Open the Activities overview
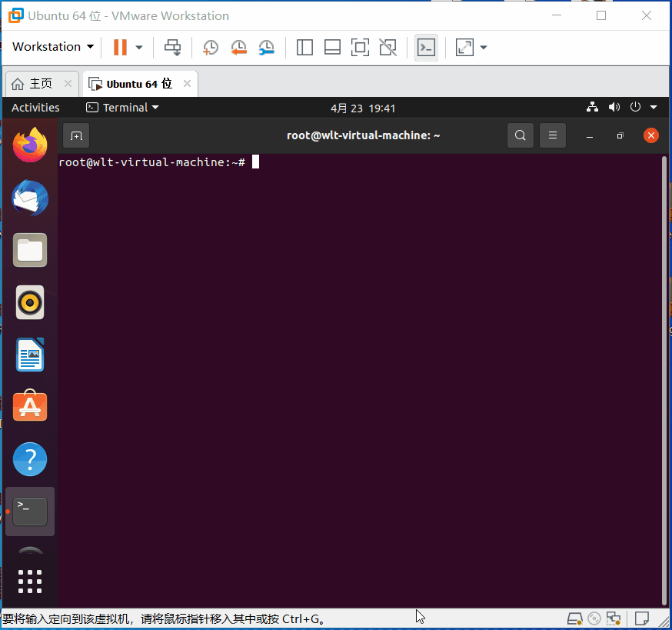The image size is (672, 630). coord(35,108)
